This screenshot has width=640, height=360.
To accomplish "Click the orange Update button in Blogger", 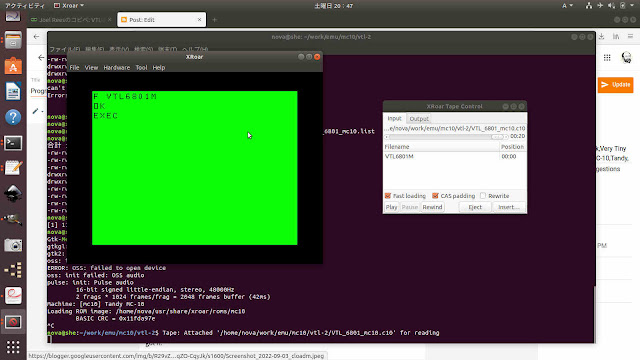I will tap(616, 85).
